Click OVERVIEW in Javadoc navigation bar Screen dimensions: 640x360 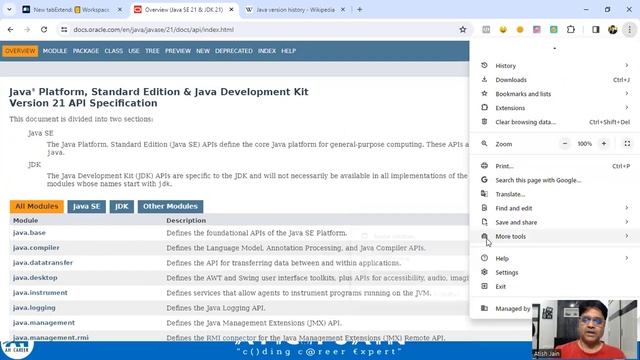(x=20, y=51)
